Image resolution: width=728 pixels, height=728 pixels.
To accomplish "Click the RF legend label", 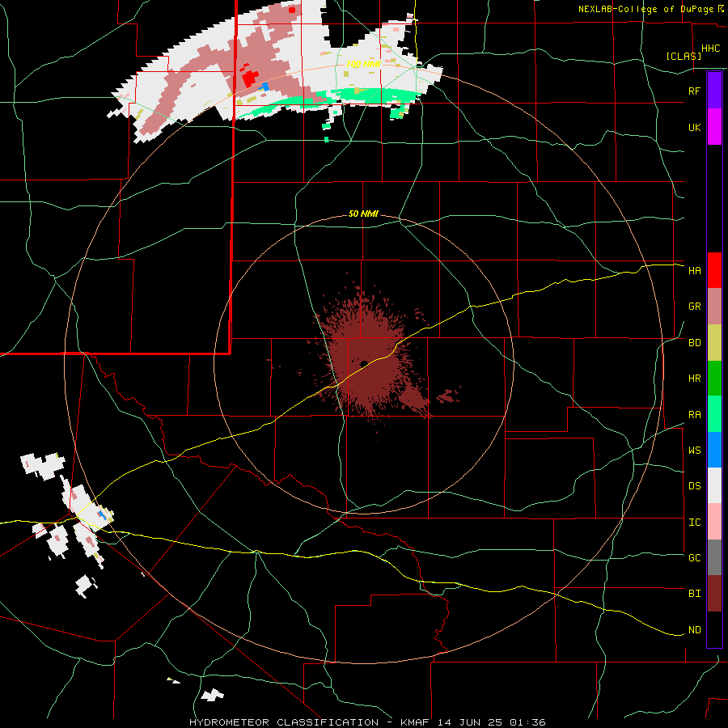I will tap(694, 91).
